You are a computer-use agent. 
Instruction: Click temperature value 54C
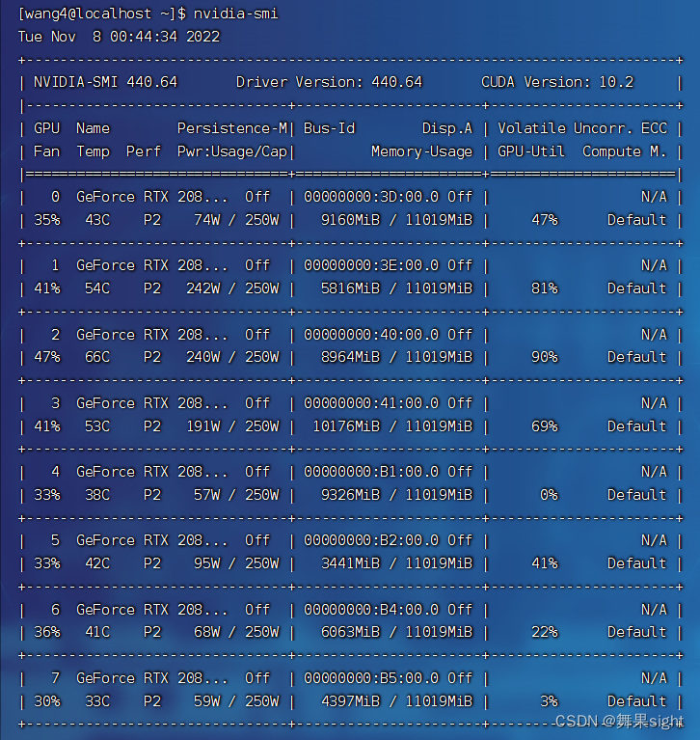(x=97, y=288)
